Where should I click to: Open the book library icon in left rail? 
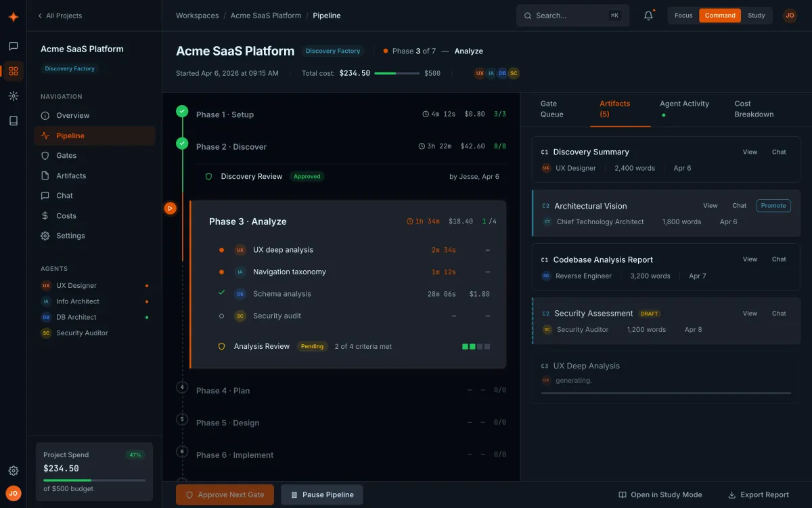13,121
